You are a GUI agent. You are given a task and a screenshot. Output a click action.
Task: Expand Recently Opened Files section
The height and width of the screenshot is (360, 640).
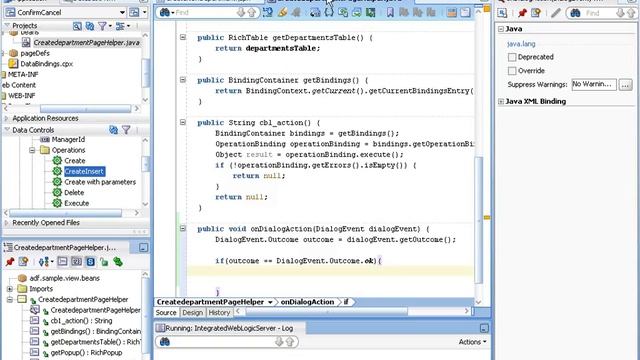(7, 223)
